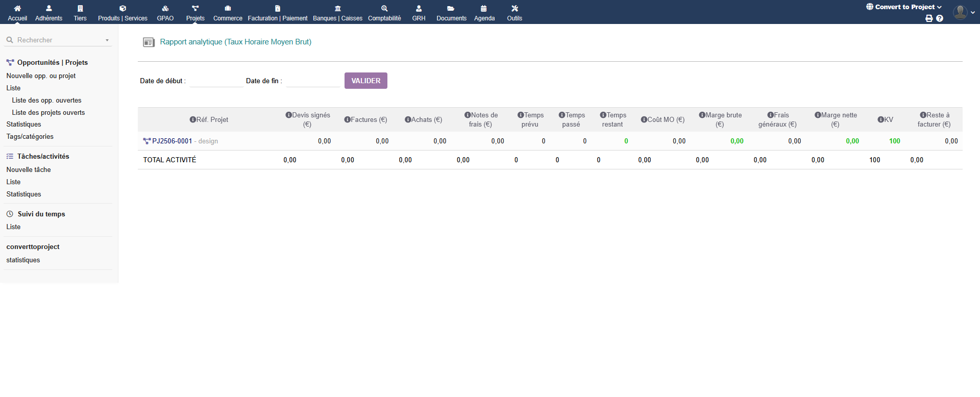This screenshot has height=397, width=980.
Task: Click the Outils tools icon
Action: [514, 9]
